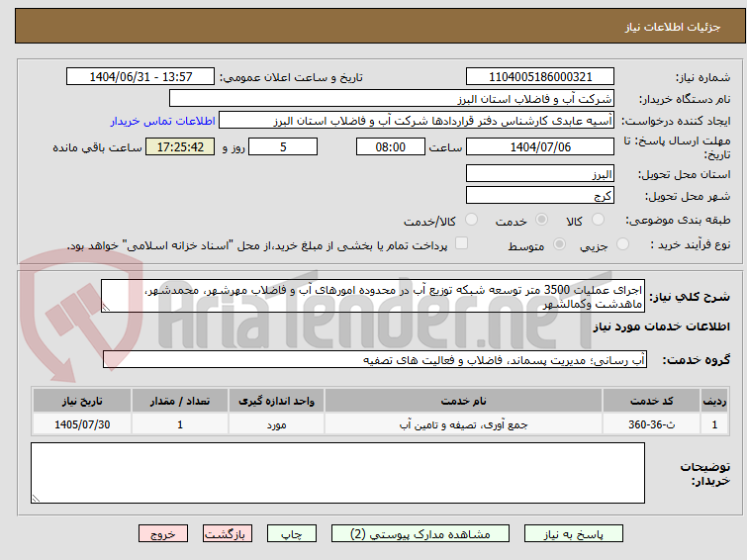
Task: Click the گروه خدمت field
Action: [x=374, y=360]
